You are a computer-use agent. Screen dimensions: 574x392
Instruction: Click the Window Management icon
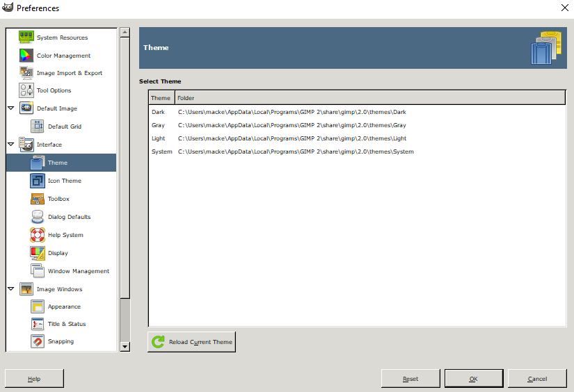38,270
